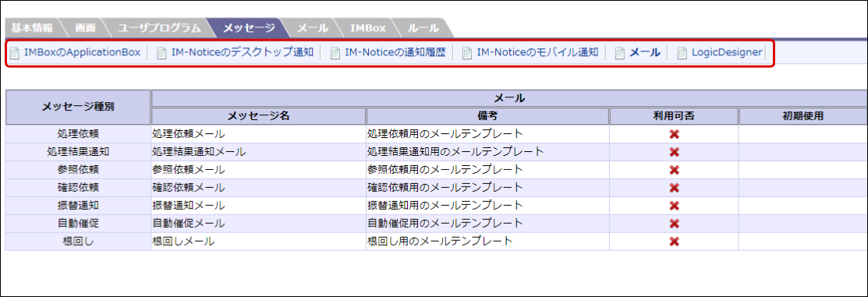This screenshot has height=297, width=868.
Task: Switch to the 画面 tab
Action: click(x=86, y=27)
